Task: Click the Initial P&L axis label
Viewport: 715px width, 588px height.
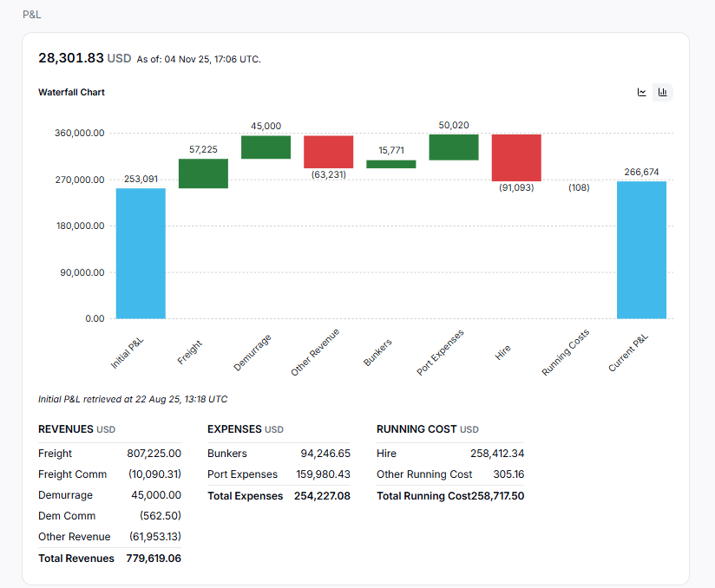Action: click(128, 353)
